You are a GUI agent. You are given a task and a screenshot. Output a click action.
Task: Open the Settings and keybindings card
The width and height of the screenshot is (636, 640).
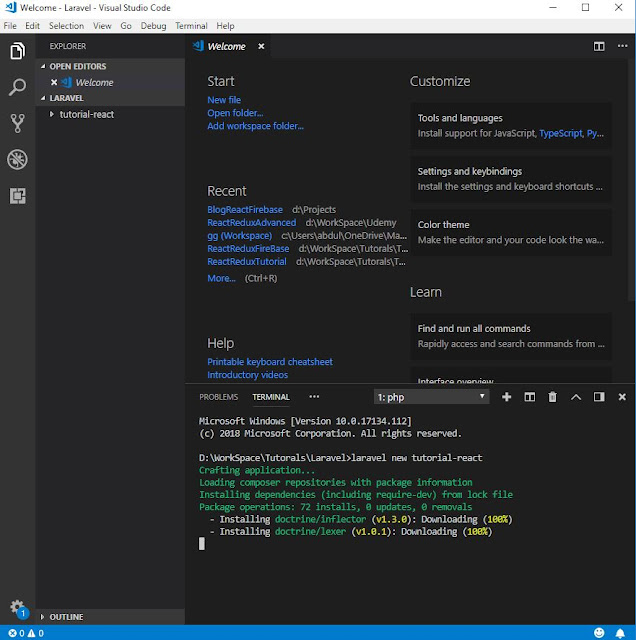[511, 179]
